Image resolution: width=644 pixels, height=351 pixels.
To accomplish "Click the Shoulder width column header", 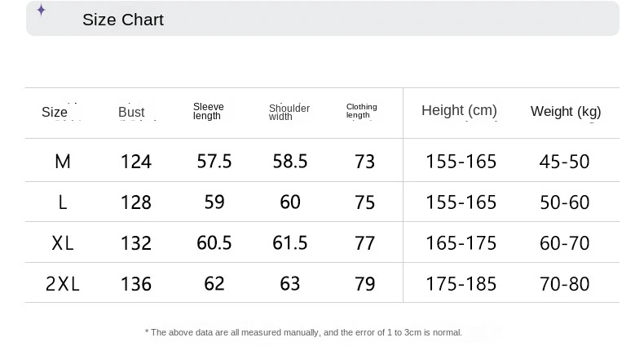I will (289, 112).
